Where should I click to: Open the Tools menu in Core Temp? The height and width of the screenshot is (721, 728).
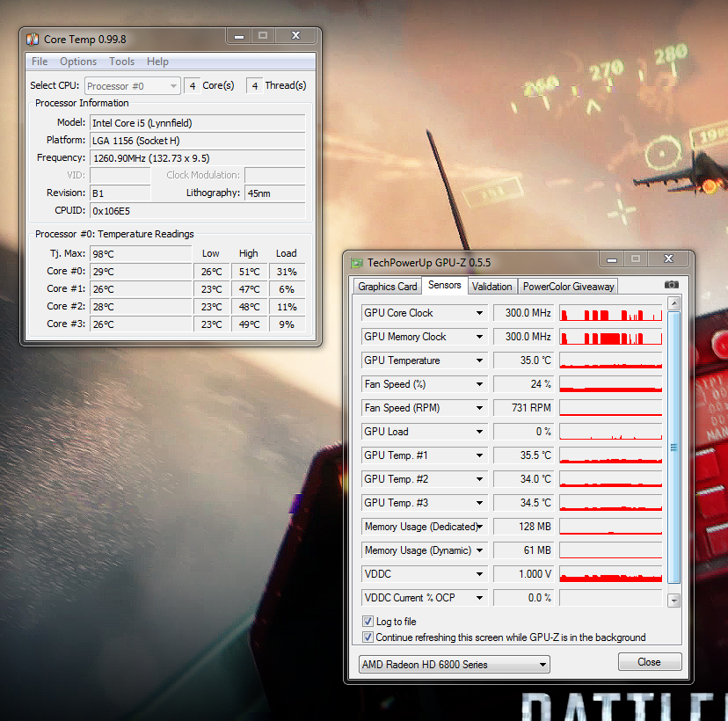[121, 62]
